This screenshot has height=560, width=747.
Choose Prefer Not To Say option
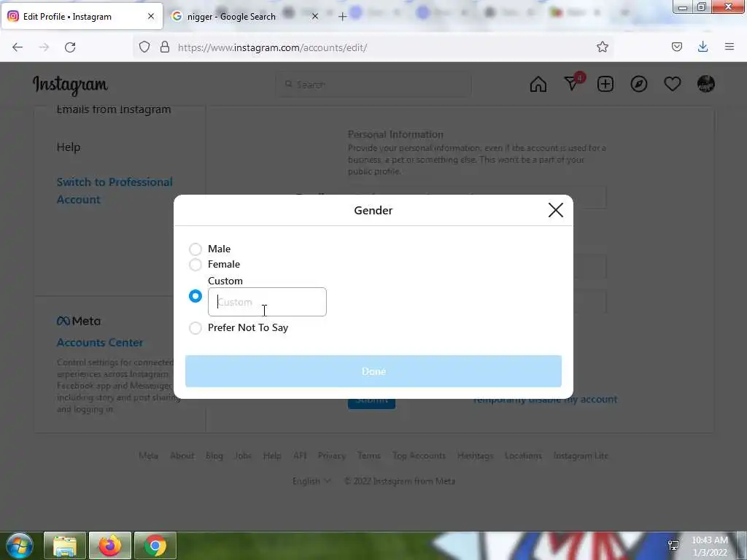(x=196, y=328)
